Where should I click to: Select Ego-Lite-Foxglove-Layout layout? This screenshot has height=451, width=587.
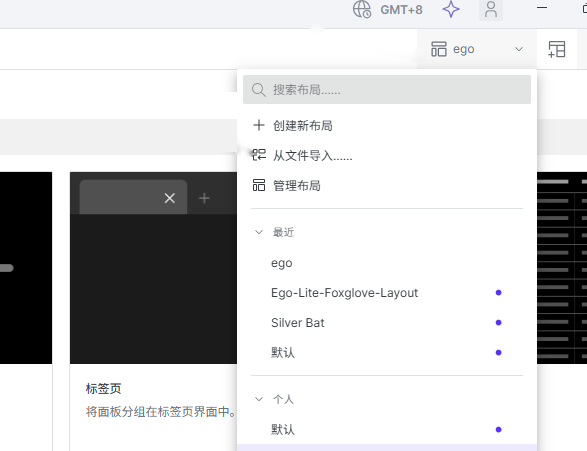(387, 293)
